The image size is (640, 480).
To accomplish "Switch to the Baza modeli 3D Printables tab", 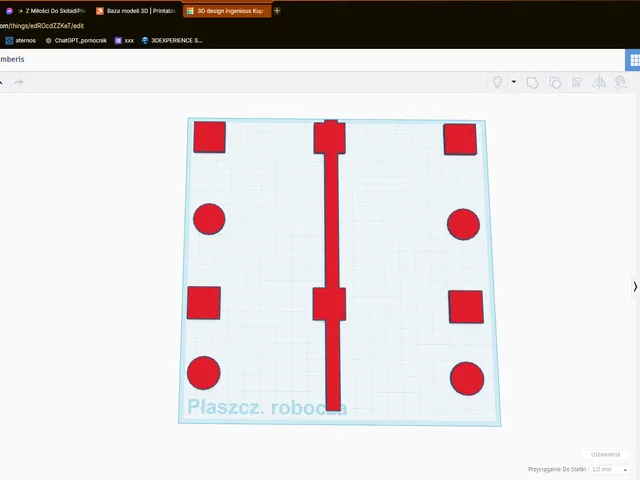I will [x=136, y=11].
